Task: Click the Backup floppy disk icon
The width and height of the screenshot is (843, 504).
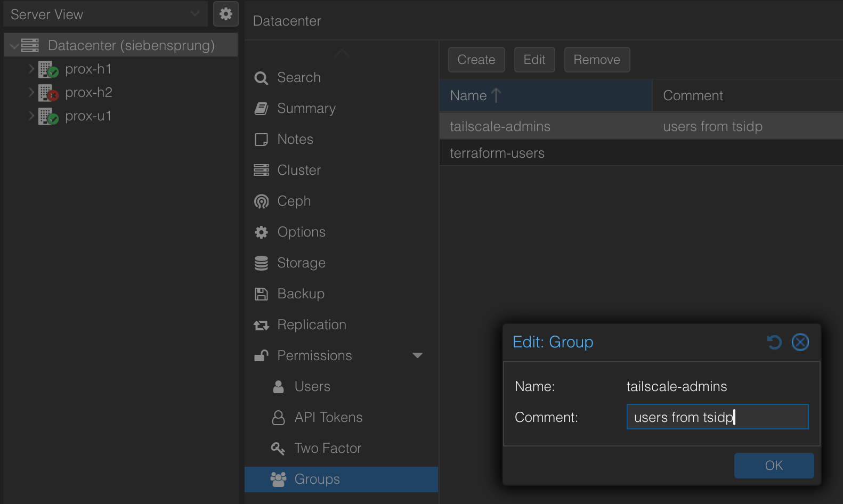Action: [261, 294]
